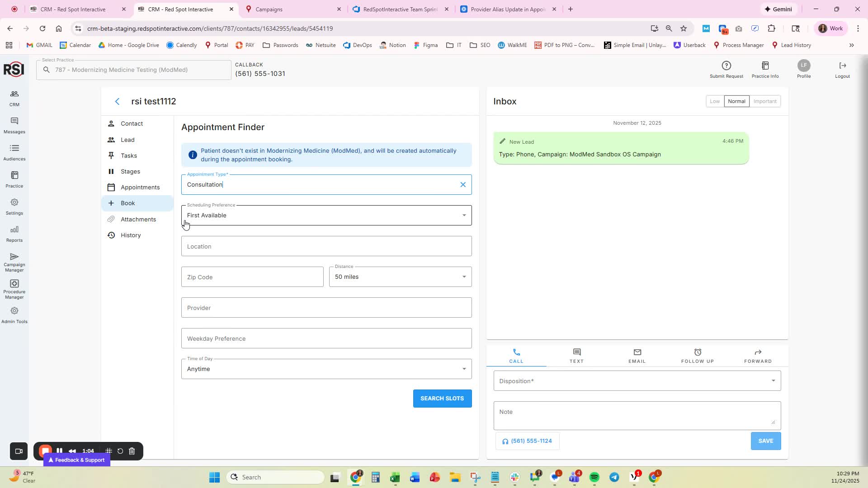Click the Practice Info icon
This screenshot has height=488, width=868.
coord(765,69)
